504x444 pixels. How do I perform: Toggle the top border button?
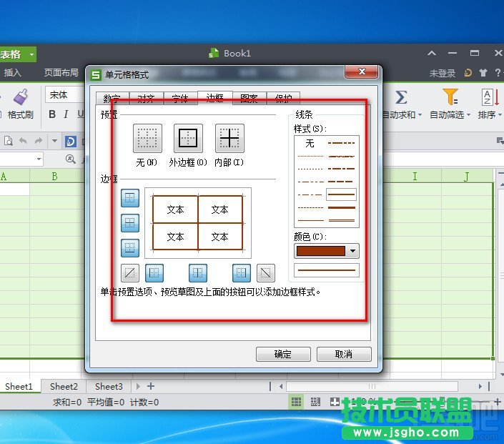point(130,198)
